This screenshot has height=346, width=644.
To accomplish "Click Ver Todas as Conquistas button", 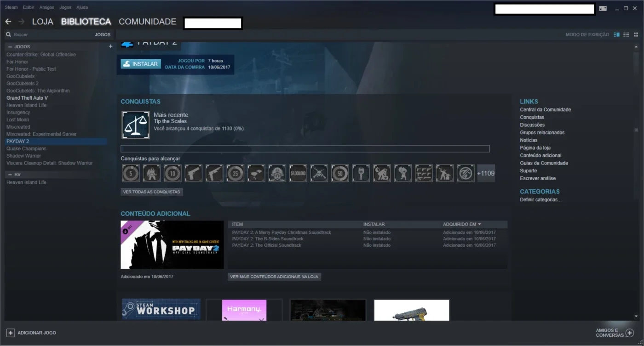I will pyautogui.click(x=152, y=192).
